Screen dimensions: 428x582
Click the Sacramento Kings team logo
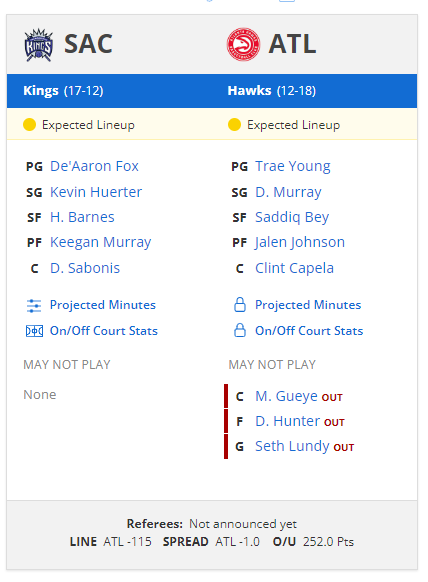tap(39, 45)
